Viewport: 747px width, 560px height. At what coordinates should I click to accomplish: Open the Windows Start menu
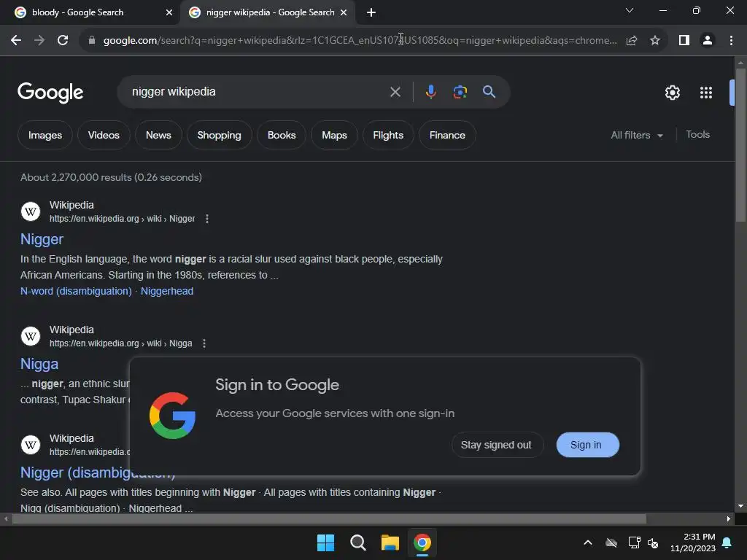click(326, 542)
